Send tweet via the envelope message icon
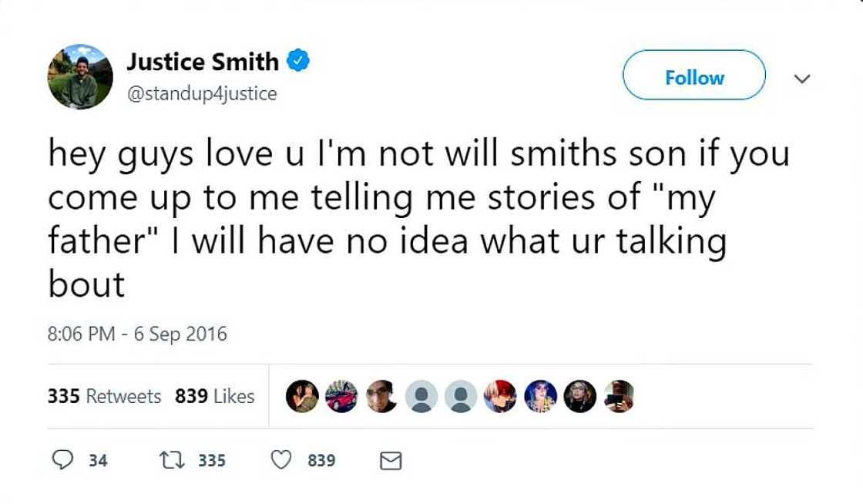The width and height of the screenshot is (863, 504). (x=391, y=461)
